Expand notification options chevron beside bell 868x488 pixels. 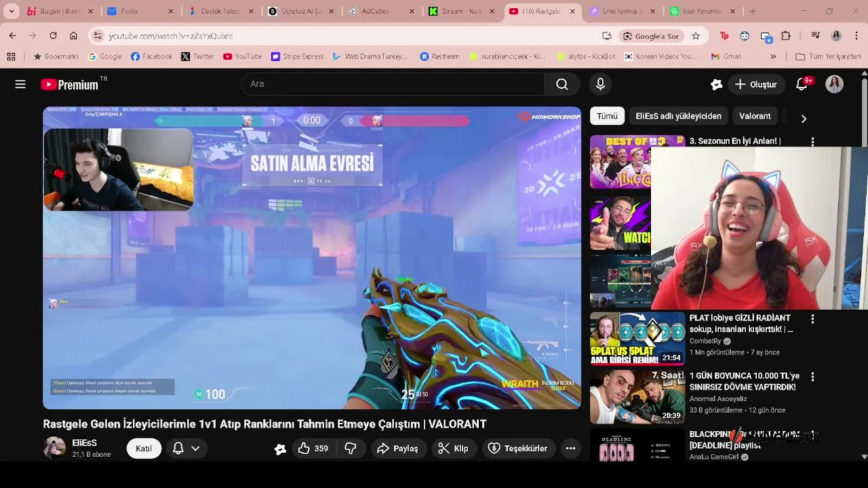tap(195, 449)
